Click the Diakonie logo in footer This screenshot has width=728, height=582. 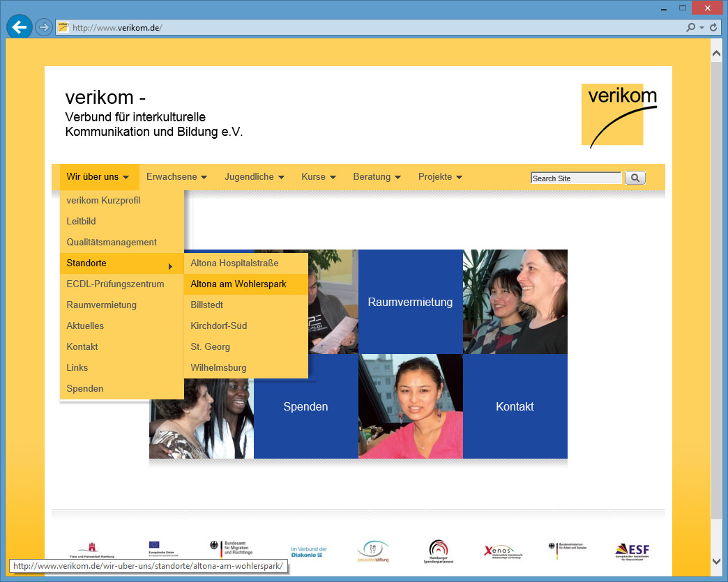309,552
